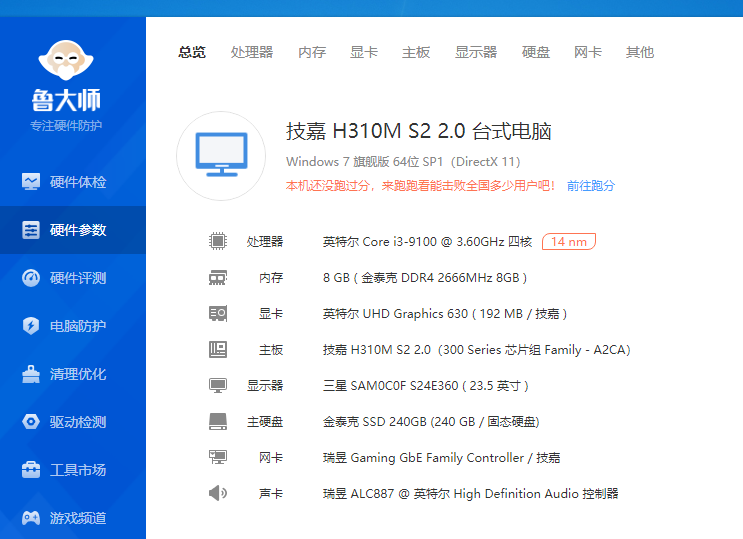The height and width of the screenshot is (539, 743).
Task: Click the 14 nm badge
Action: click(569, 242)
